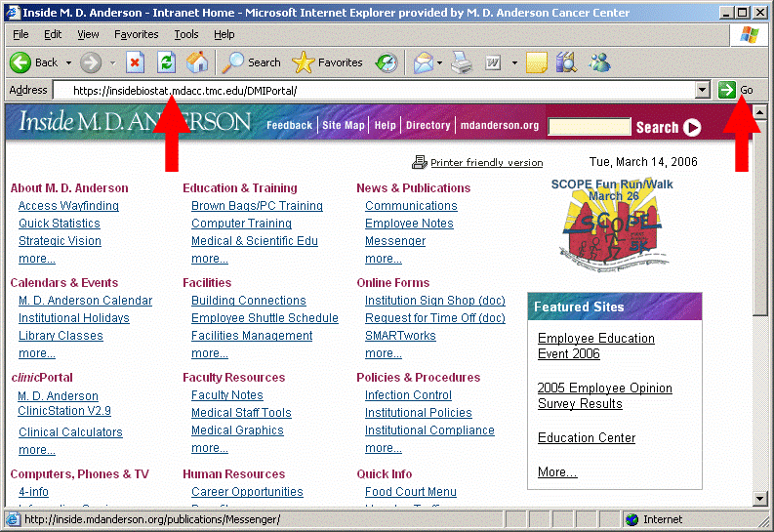Open the Address bar dropdown list
Viewport: 774px width, 532px height.
[x=703, y=90]
